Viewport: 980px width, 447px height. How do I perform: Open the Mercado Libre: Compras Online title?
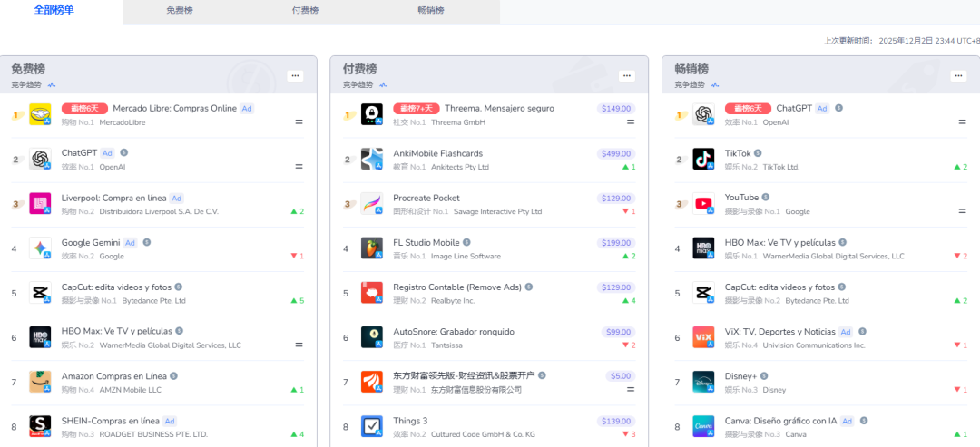coord(175,109)
